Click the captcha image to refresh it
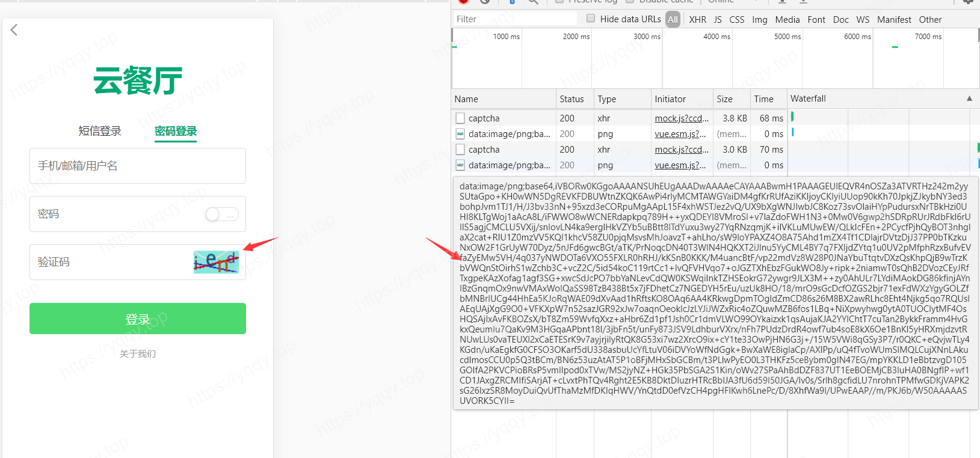This screenshot has height=458, width=980. 216,262
